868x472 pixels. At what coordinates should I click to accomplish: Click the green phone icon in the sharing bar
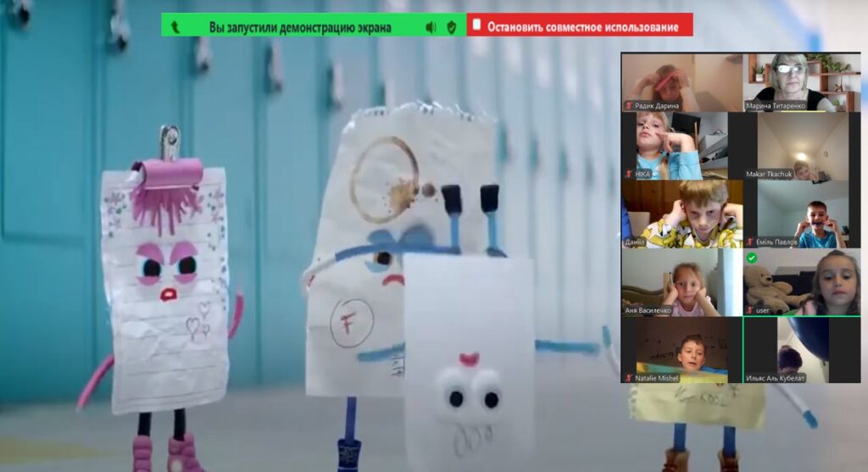pyautogui.click(x=175, y=26)
